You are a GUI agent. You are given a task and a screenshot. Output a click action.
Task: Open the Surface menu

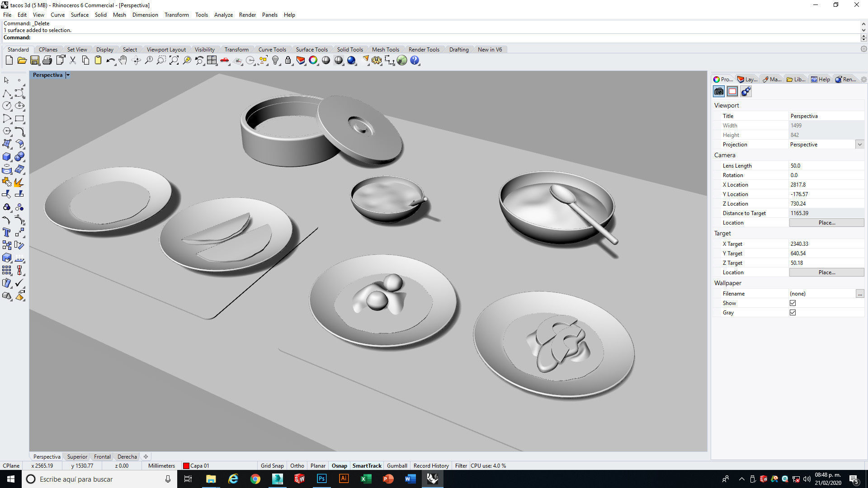(x=80, y=15)
